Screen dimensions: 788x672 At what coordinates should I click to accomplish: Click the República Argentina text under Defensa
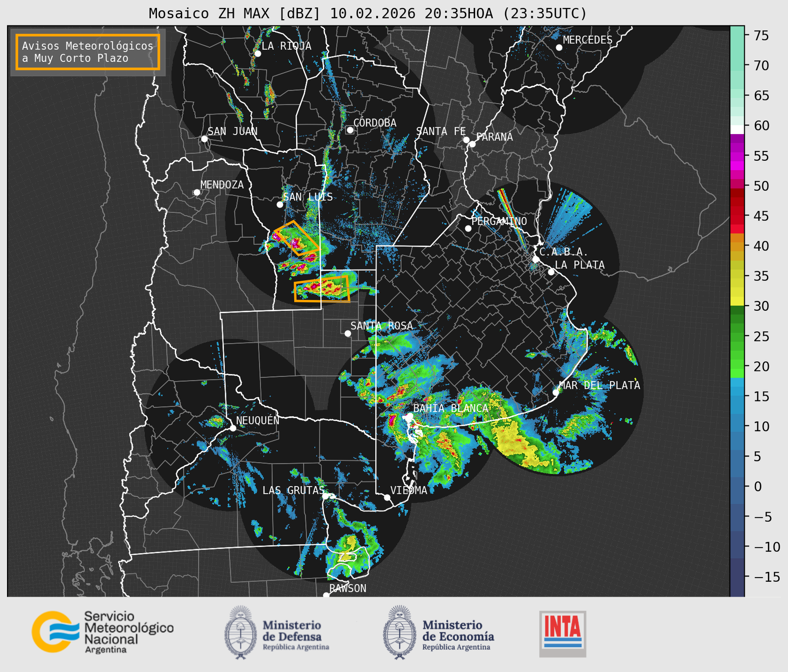296,647
